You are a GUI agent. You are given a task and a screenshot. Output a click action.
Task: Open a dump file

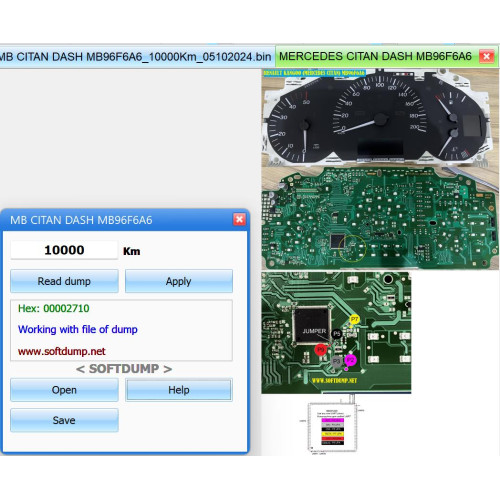tap(64, 390)
